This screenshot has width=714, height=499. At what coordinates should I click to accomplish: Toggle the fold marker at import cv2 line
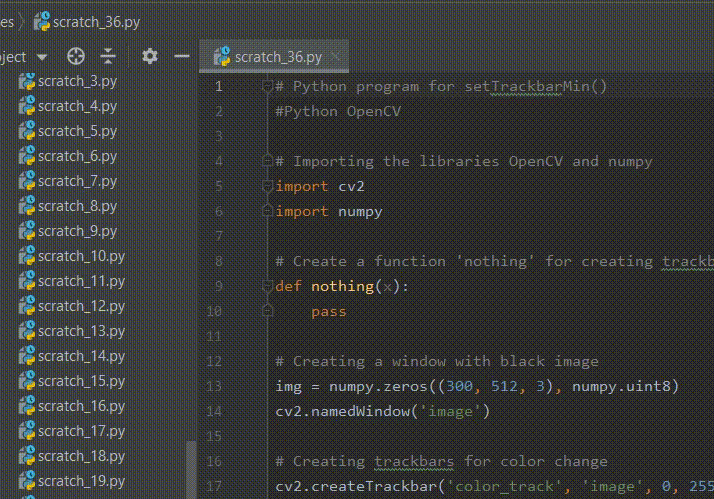click(267, 186)
